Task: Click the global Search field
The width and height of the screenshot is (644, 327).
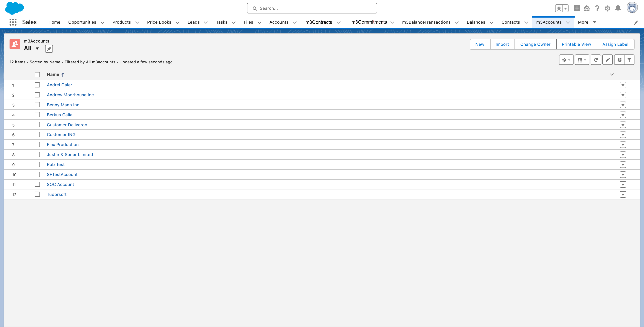Action: point(312,8)
